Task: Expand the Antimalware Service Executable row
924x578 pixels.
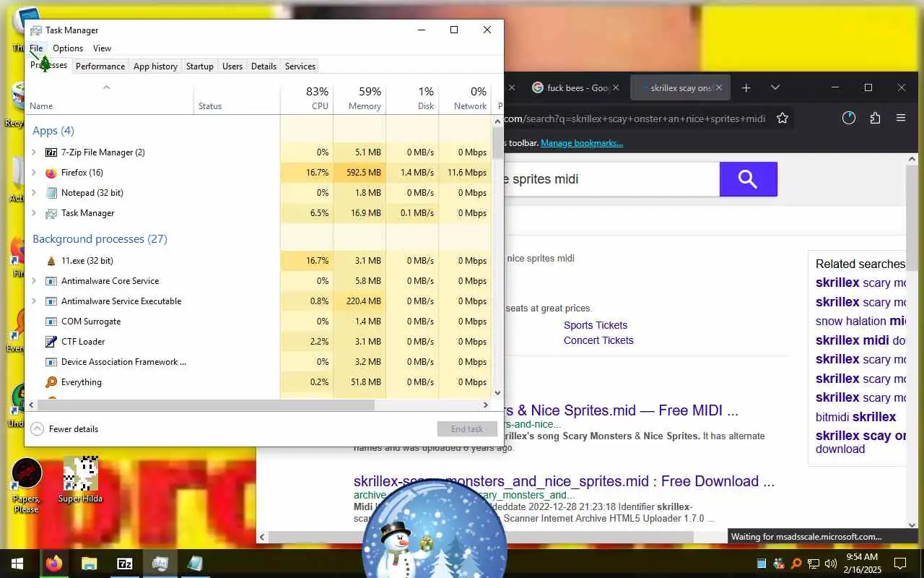Action: [34, 301]
